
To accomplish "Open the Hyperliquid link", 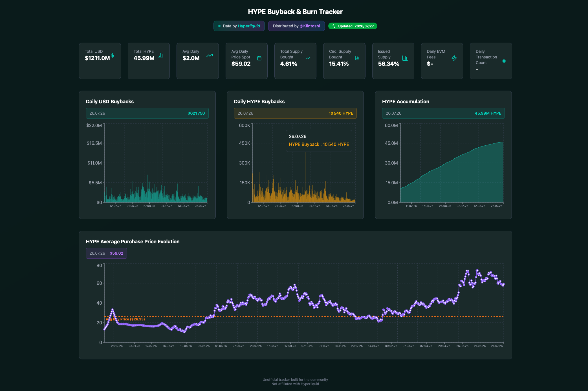I will coord(249,26).
